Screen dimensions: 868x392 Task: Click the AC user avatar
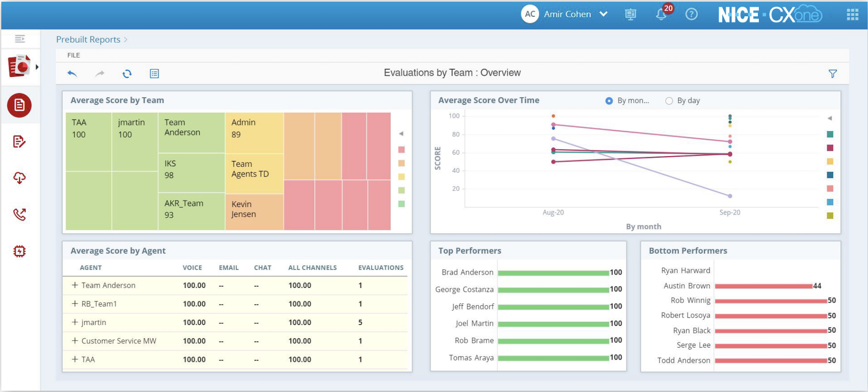(530, 14)
